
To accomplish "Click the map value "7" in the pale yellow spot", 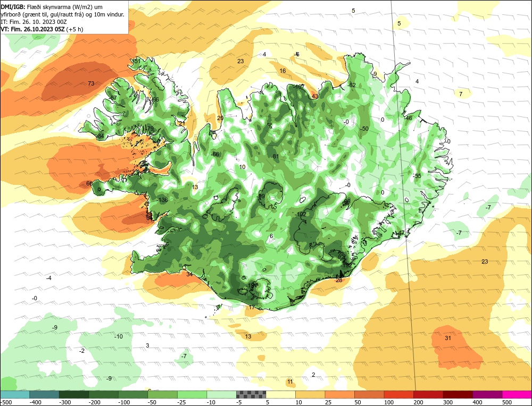I will tap(461, 94).
